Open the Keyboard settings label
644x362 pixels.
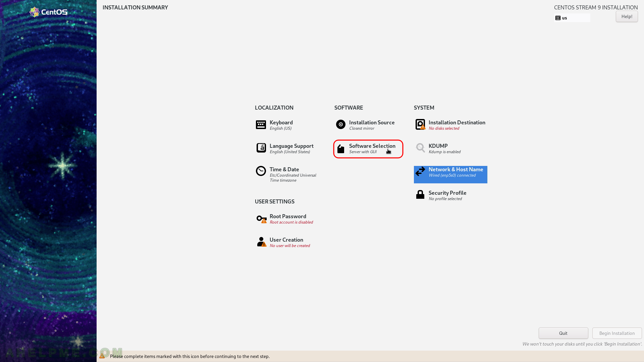pyautogui.click(x=281, y=122)
